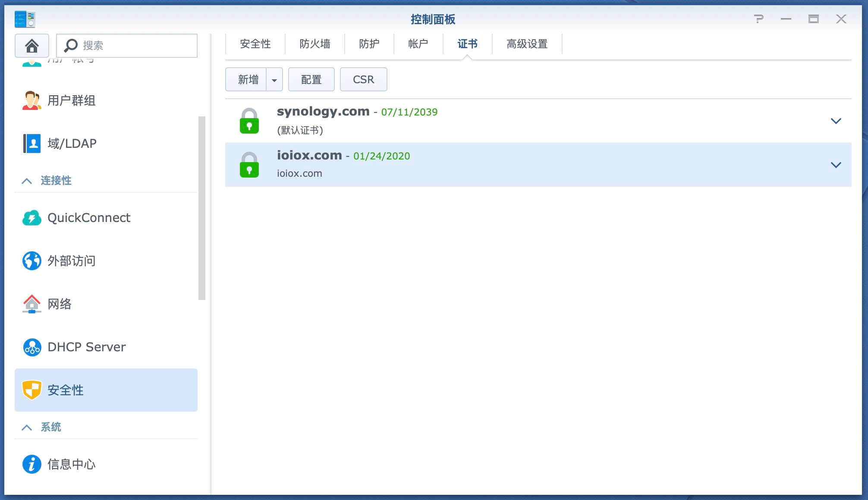The width and height of the screenshot is (868, 500).
Task: Click the 配置 button
Action: tap(311, 80)
